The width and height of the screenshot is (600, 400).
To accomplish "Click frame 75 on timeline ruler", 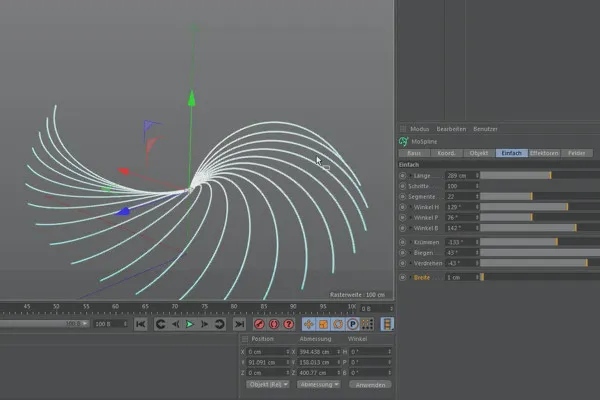I will click(x=205, y=307).
